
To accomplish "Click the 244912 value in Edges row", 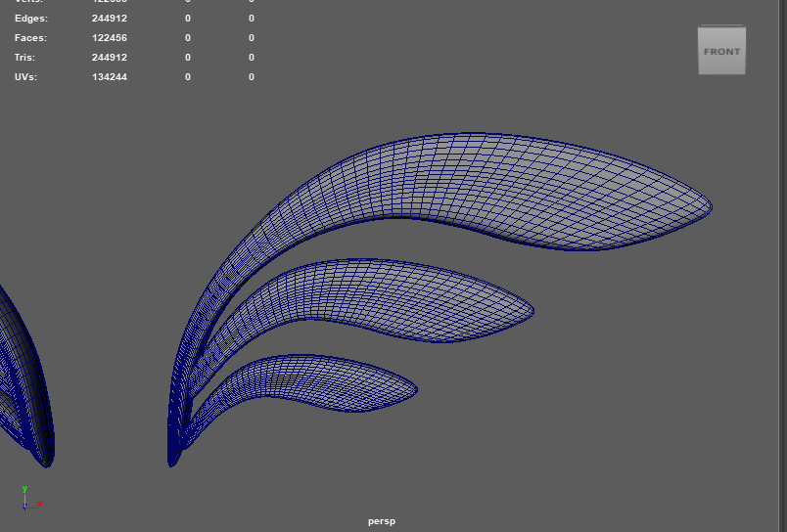I will [x=110, y=19].
